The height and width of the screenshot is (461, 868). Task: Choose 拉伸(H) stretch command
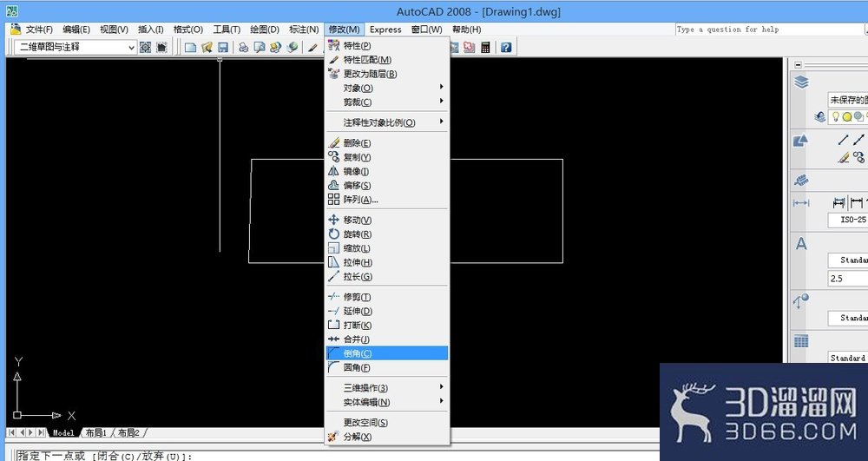pos(387,262)
